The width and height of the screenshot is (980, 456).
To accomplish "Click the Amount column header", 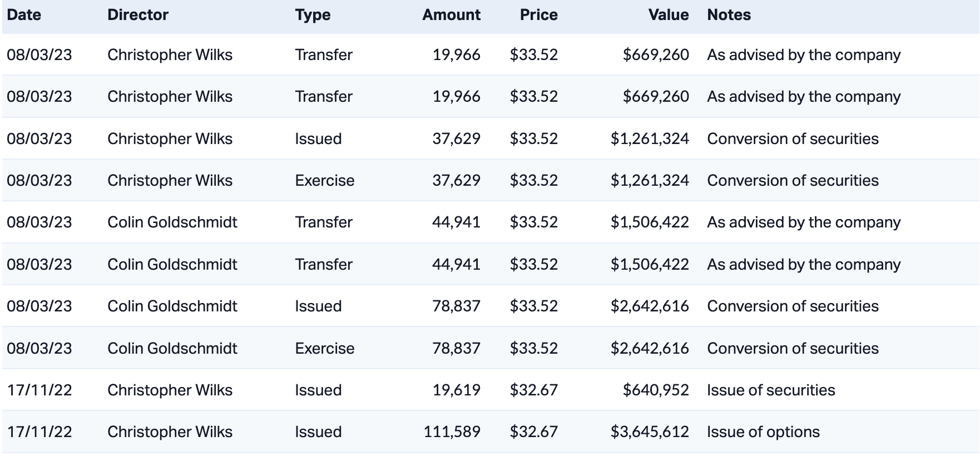I will [x=451, y=15].
